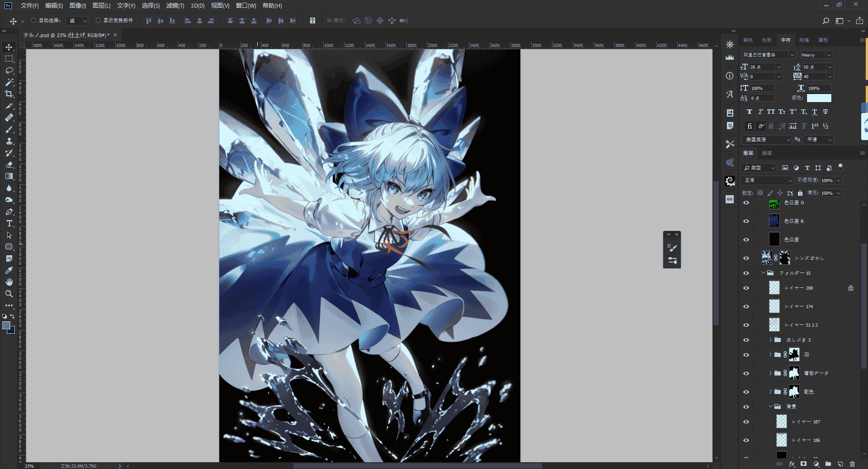
Task: Select the Hand tool
Action: tap(9, 282)
